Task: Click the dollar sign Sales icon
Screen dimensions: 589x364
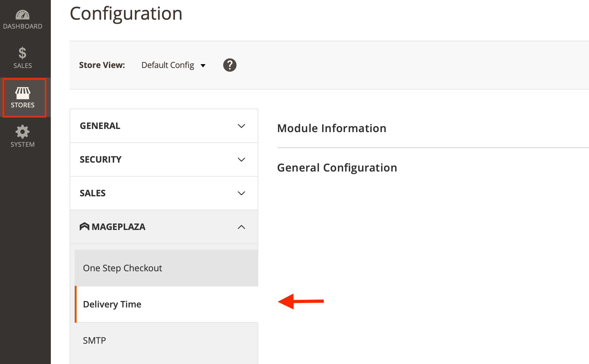Action: (22, 53)
